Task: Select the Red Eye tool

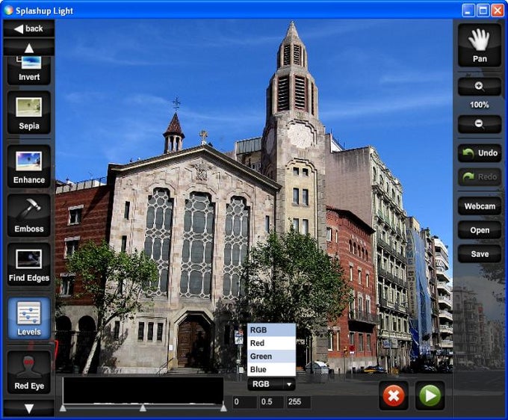Action: coord(29,372)
